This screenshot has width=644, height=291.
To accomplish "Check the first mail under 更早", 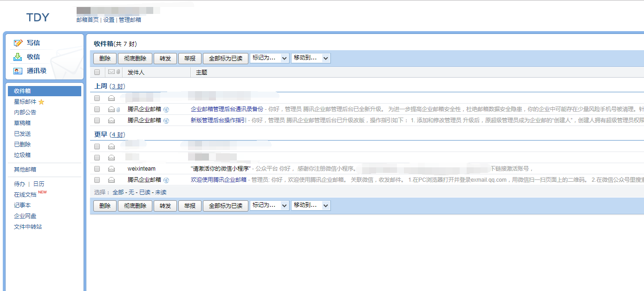I will (x=97, y=146).
